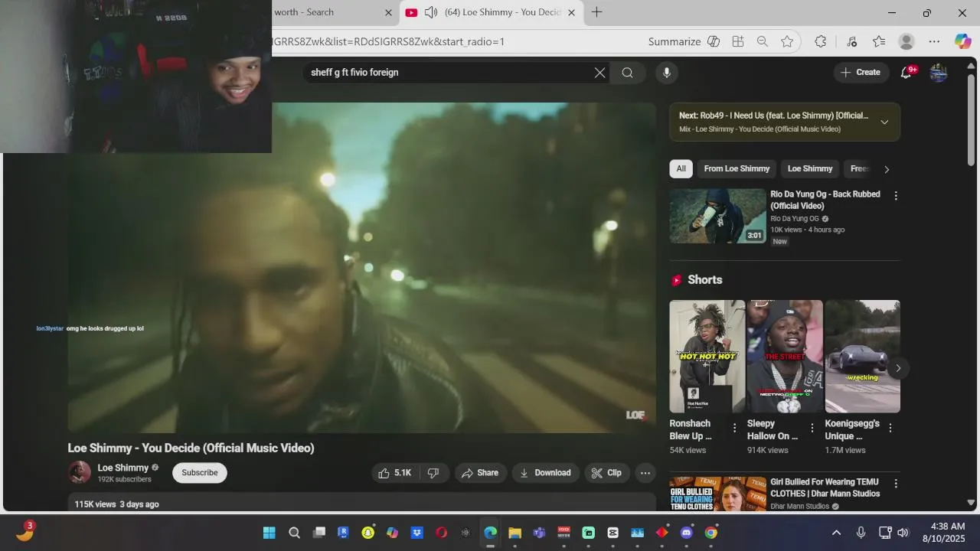Viewport: 980px width, 551px height.
Task: Click the zoom out magnifier in address bar
Action: point(763,41)
